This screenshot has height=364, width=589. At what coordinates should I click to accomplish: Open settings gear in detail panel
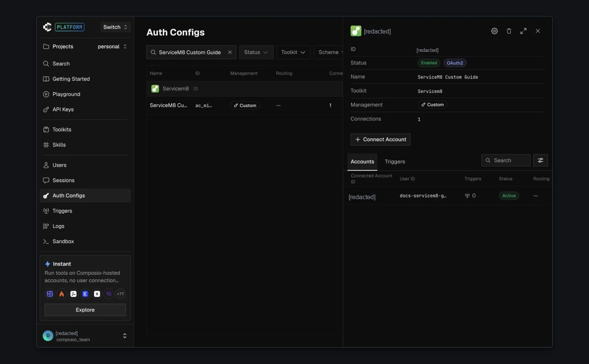click(494, 31)
